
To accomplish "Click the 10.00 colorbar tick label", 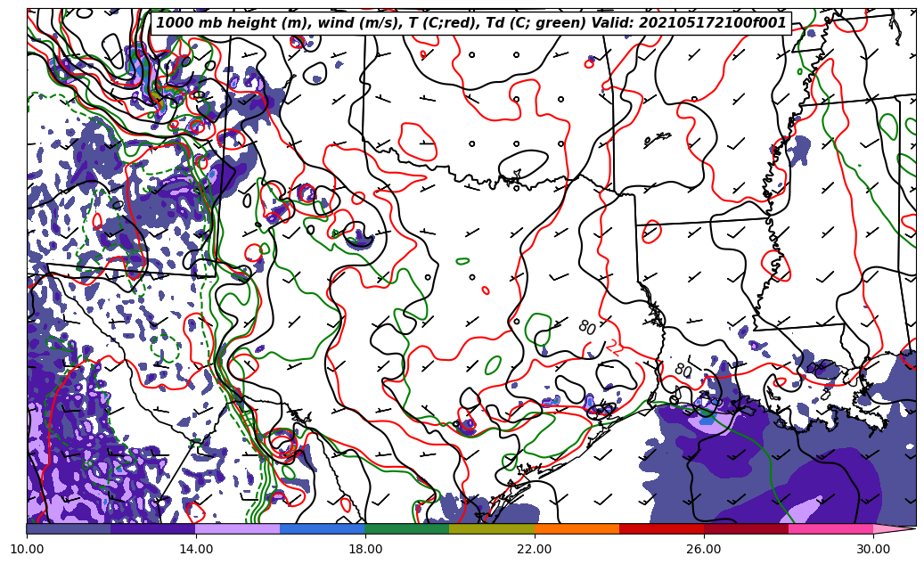I will pos(27,549).
